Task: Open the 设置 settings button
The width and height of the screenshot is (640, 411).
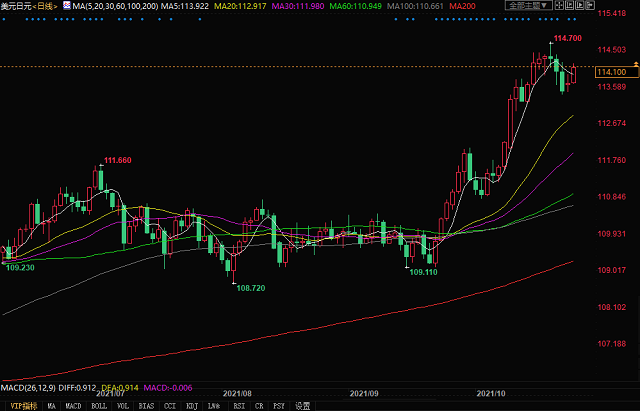Action: [x=302, y=406]
